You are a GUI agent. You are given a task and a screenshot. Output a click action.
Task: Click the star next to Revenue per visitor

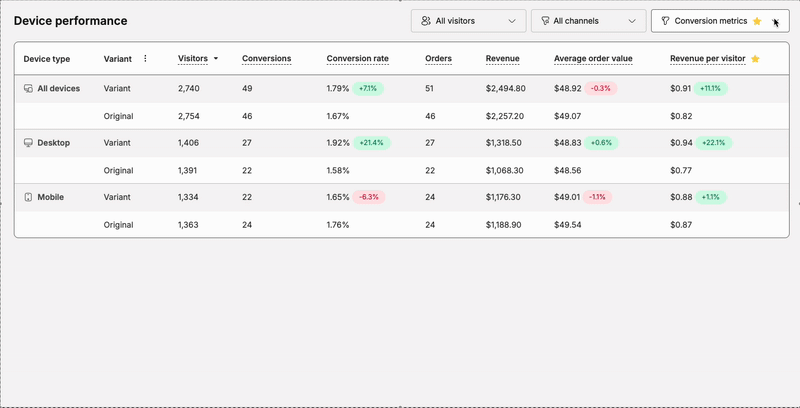755,59
